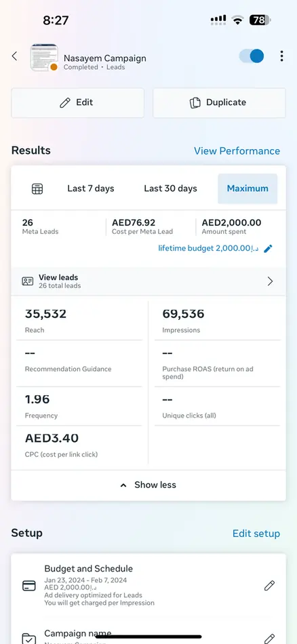Tap the Campaign name folder icon
The height and width of the screenshot is (644, 297).
click(28, 639)
